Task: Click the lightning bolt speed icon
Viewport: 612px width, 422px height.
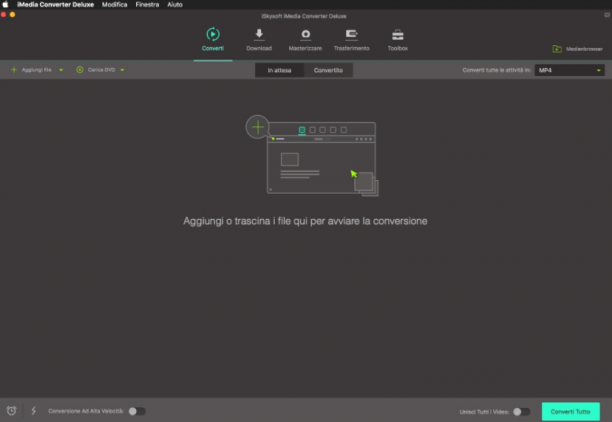Action: tap(34, 411)
